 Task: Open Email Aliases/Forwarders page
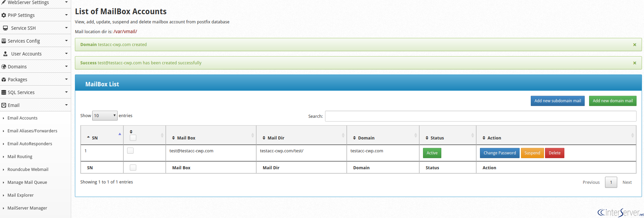point(32,131)
